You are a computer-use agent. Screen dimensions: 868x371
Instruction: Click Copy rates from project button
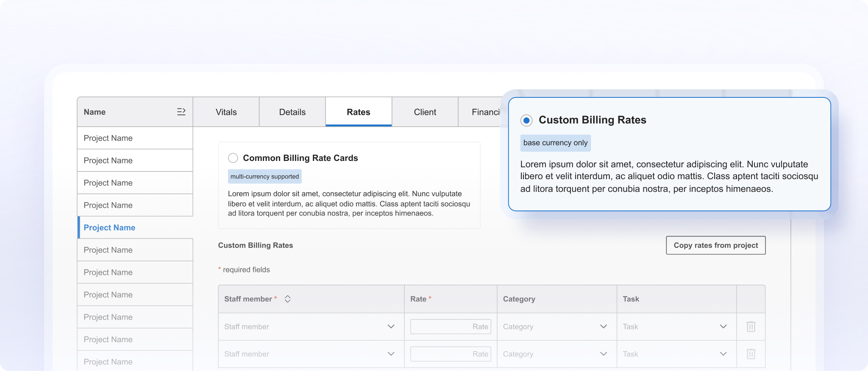pyautogui.click(x=715, y=245)
